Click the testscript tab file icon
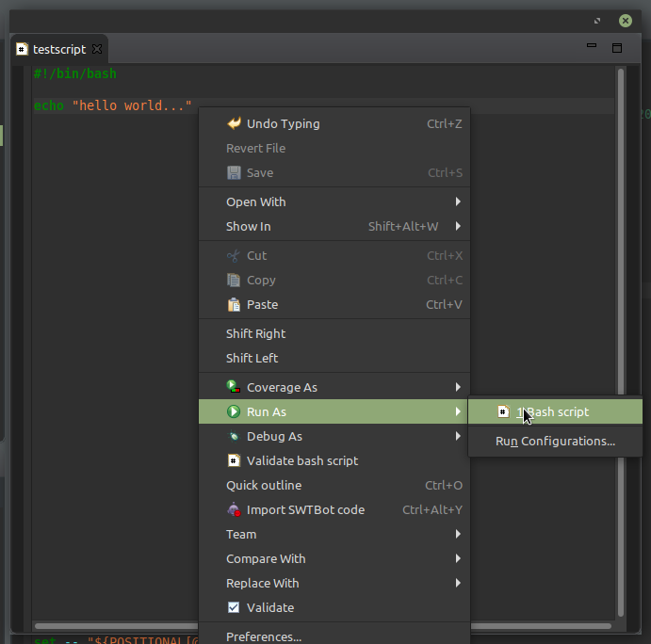This screenshot has height=644, width=651. tap(22, 49)
